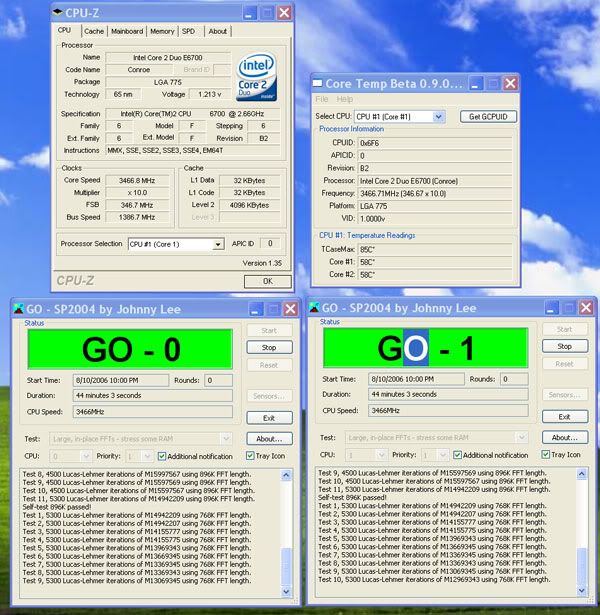The width and height of the screenshot is (600, 615).
Task: Open Priority dropdown in GO - 0 window
Action: pyautogui.click(x=147, y=456)
